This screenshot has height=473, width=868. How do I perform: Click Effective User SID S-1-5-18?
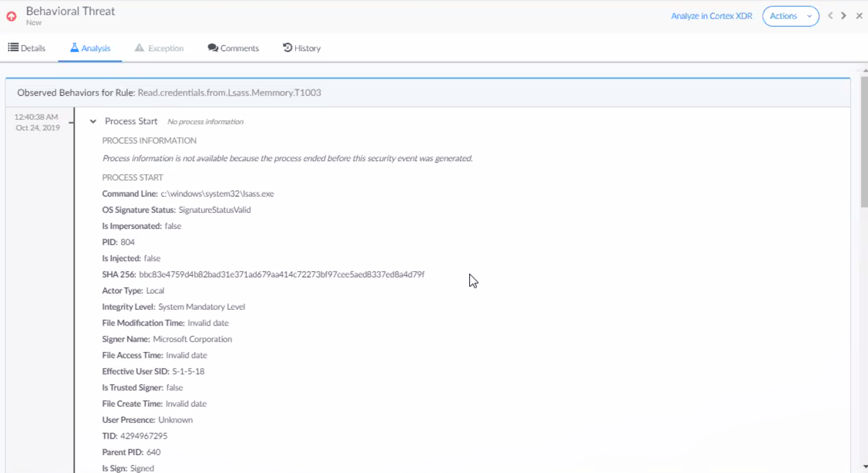tap(188, 371)
